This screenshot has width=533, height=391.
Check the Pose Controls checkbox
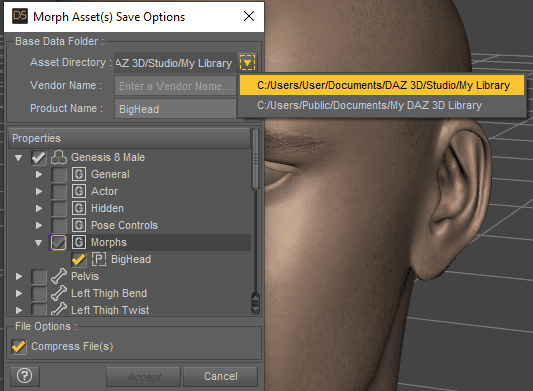click(x=59, y=225)
